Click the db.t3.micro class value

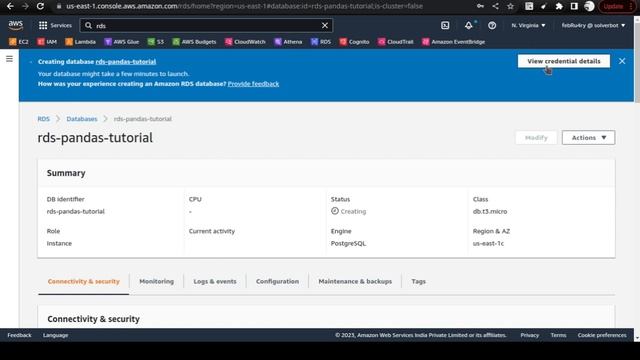(490, 211)
